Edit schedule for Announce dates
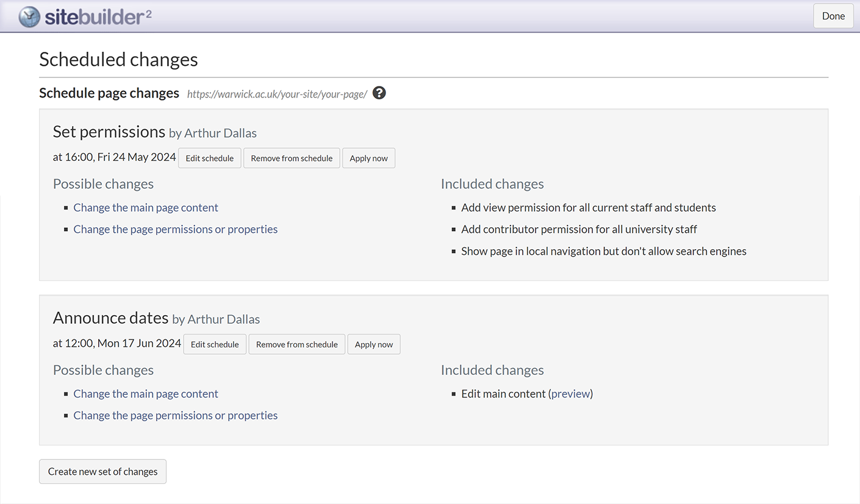 (x=215, y=344)
